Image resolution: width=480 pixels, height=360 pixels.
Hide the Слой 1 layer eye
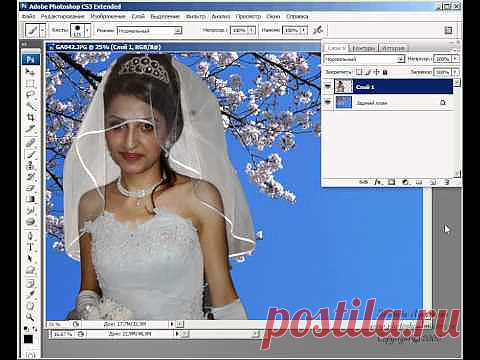328,87
